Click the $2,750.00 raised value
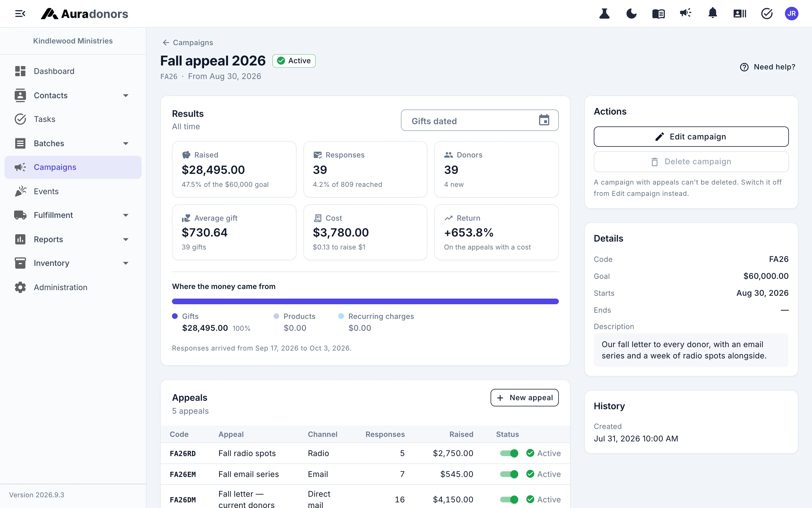Screen dimensions: 812x508 453,453
